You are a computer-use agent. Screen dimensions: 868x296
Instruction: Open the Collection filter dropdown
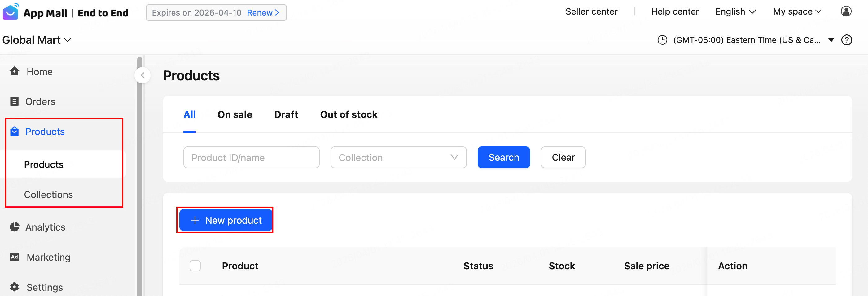(x=398, y=157)
